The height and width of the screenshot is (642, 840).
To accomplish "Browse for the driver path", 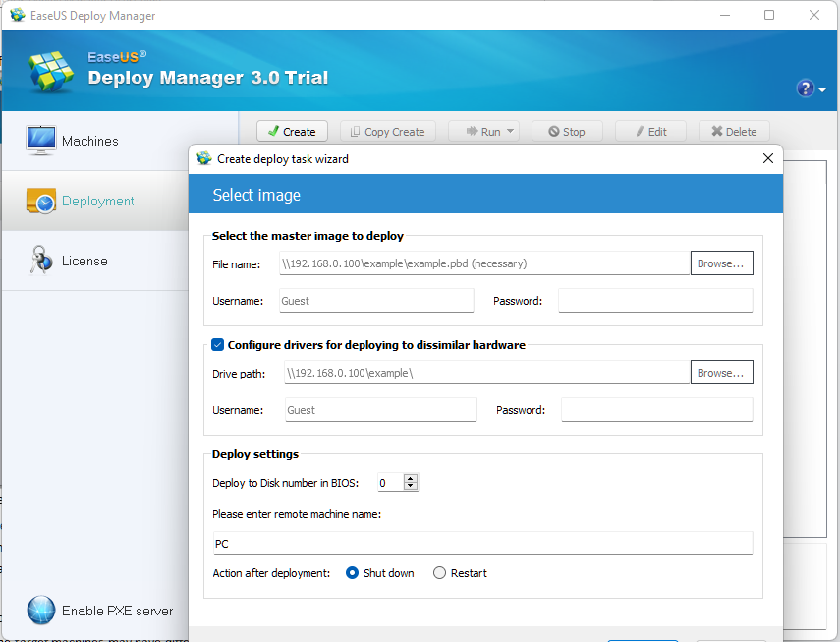I will (721, 373).
